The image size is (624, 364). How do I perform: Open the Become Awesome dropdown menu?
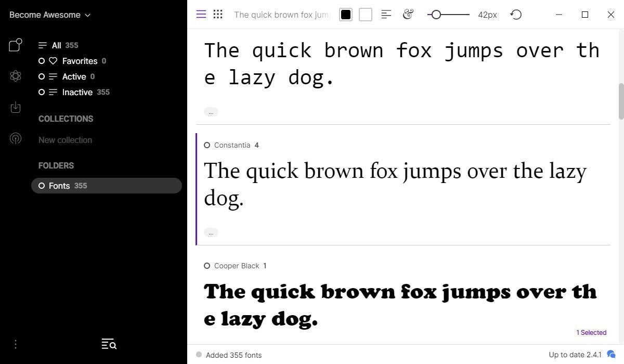(50, 15)
